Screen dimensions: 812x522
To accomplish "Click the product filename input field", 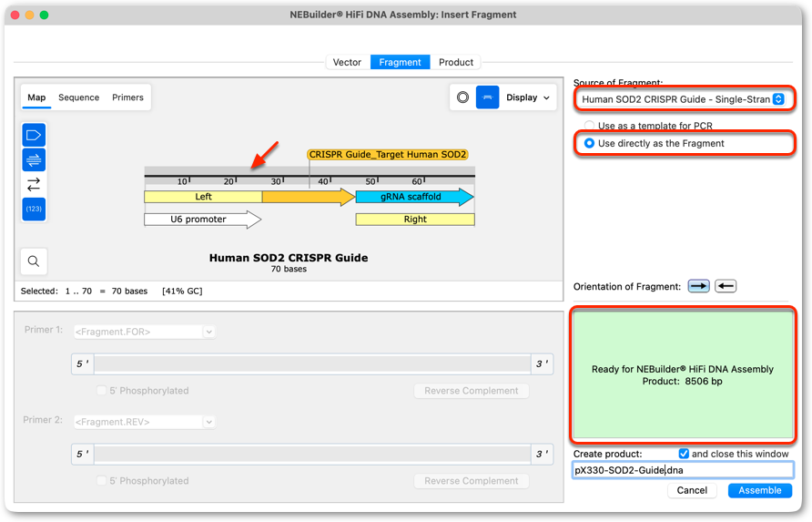I will click(x=683, y=470).
